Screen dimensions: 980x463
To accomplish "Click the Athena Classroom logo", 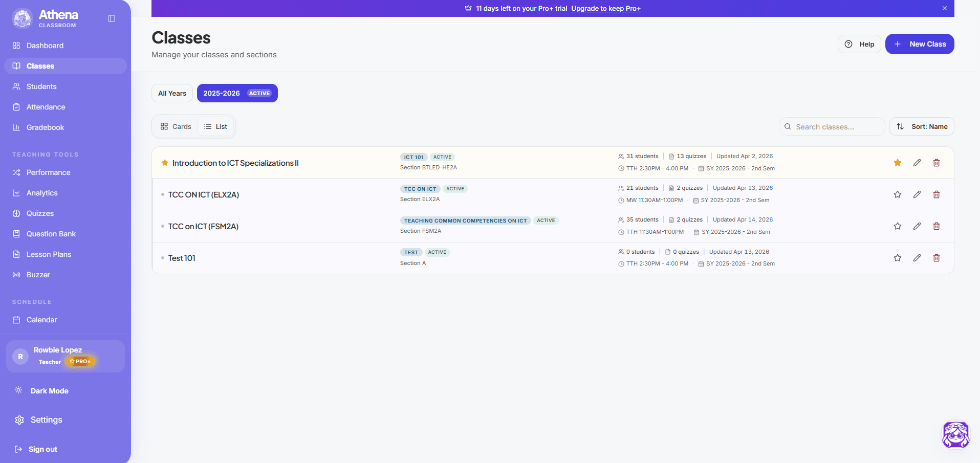I will pyautogui.click(x=45, y=18).
